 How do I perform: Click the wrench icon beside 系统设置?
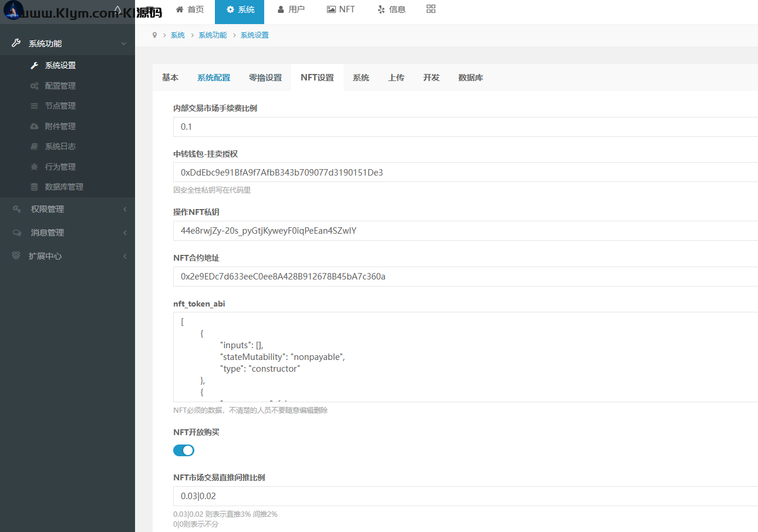(x=34, y=66)
